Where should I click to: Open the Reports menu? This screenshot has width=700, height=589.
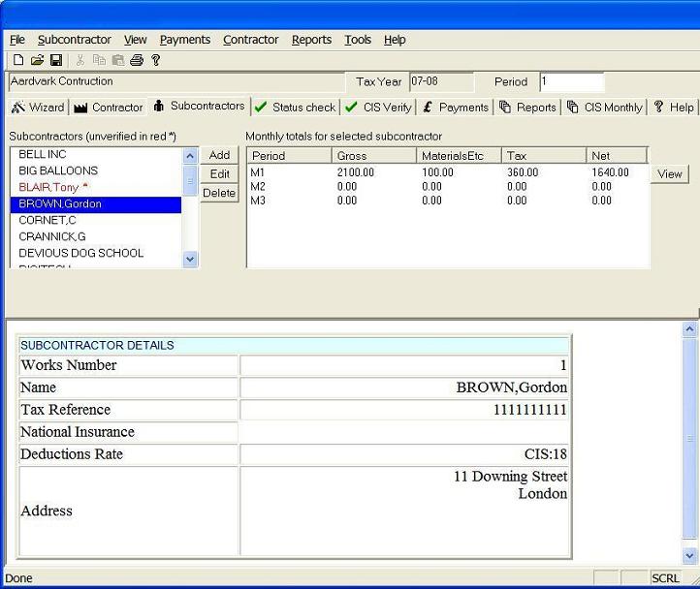coord(311,40)
